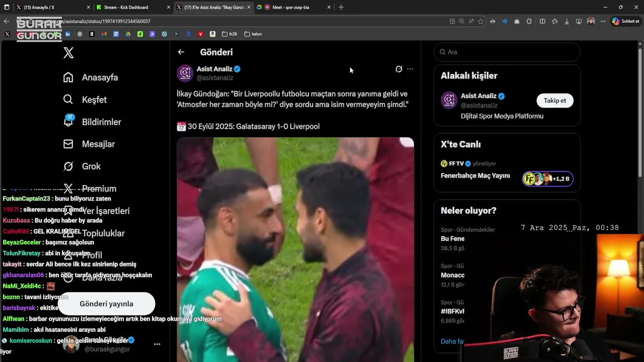Open the Google Drive bookmark icon
The height and width of the screenshot is (362, 644).
tap(128, 34)
